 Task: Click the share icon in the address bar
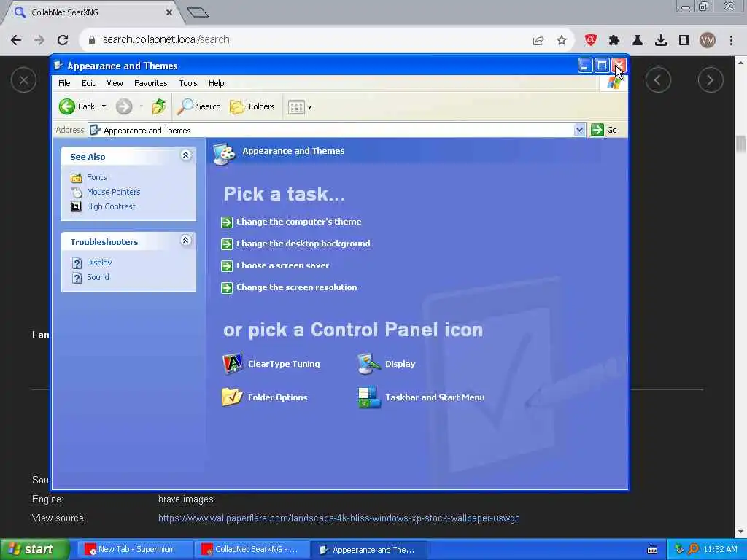coord(538,41)
